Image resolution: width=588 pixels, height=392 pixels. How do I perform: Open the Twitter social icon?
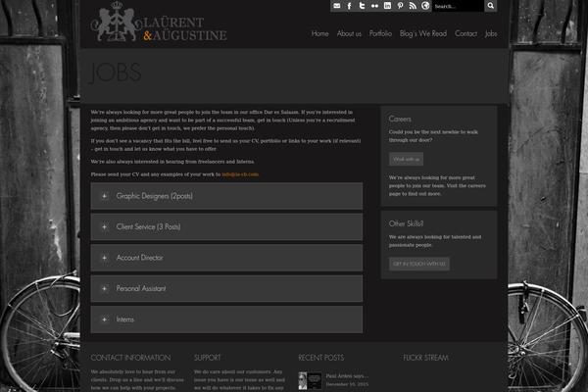point(362,6)
